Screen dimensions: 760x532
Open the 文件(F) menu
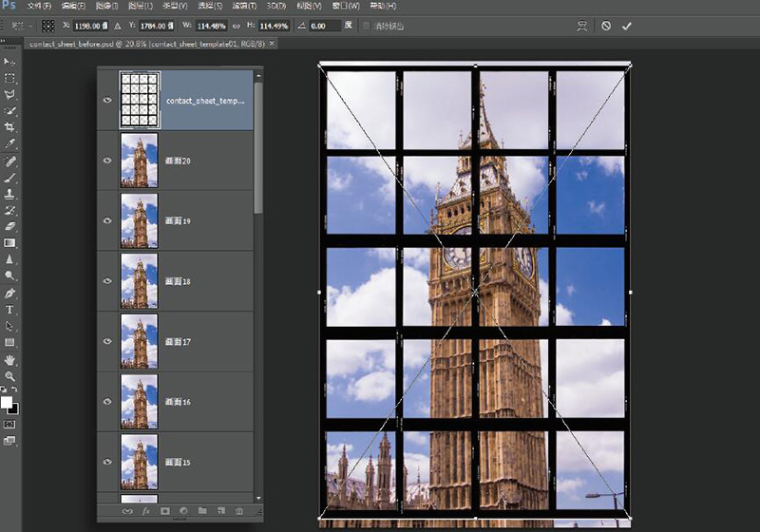pos(40,6)
